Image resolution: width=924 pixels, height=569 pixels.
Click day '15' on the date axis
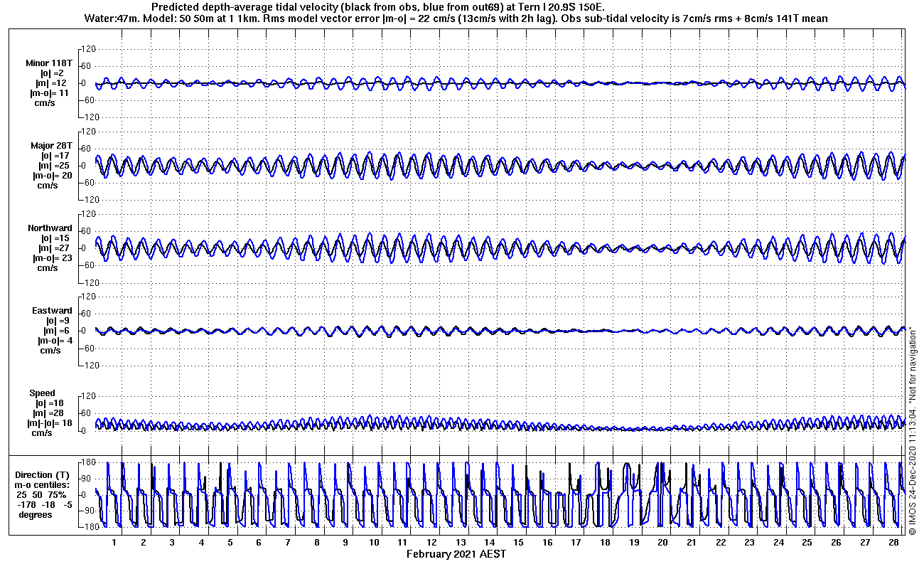519,543
